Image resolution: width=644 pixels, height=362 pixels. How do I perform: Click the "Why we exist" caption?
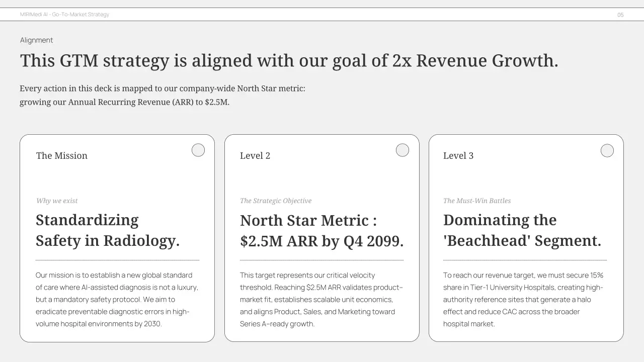click(x=57, y=201)
